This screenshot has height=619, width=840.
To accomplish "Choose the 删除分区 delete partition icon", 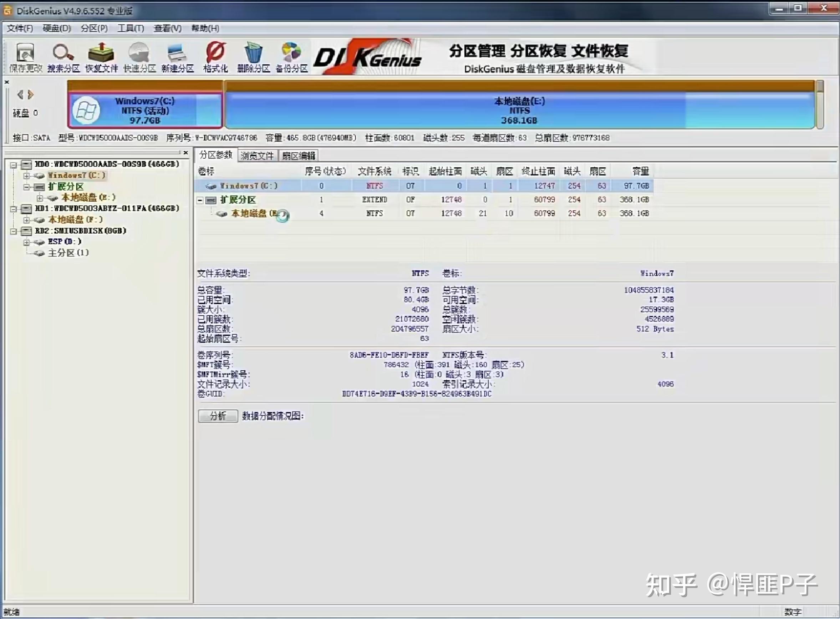I will (254, 57).
